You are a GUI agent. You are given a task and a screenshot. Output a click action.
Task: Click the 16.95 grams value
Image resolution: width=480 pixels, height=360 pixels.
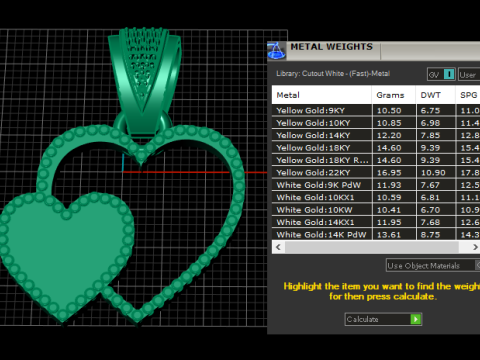click(x=389, y=173)
